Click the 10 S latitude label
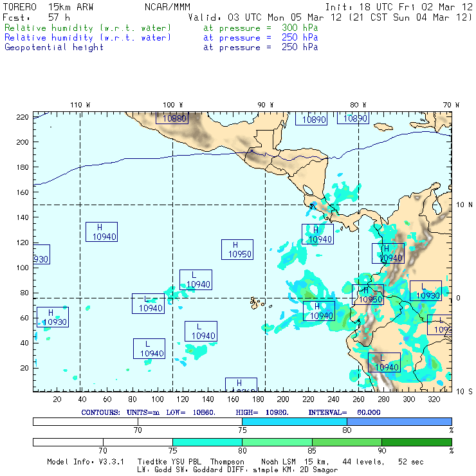This screenshot has width=476, height=476. coord(464,391)
